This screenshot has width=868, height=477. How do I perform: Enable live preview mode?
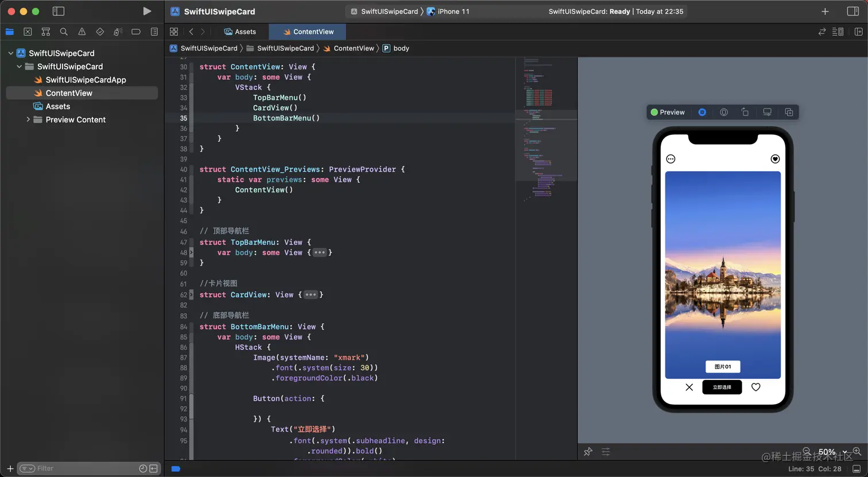[702, 113]
